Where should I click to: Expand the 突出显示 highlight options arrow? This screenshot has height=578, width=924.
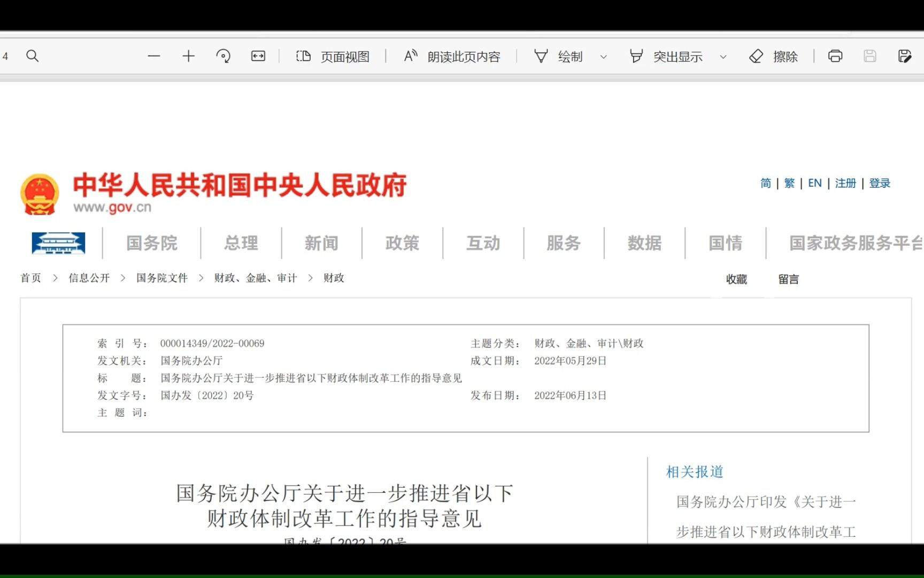[723, 57]
